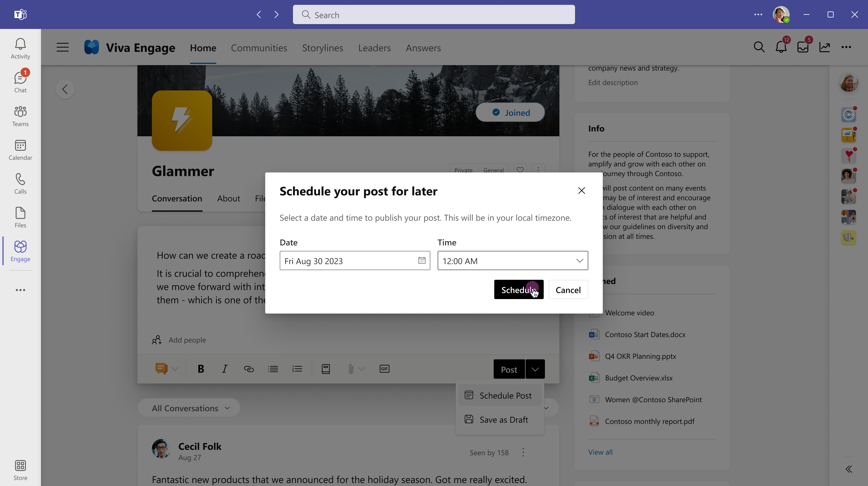This screenshot has height=486, width=868.
Task: Expand the Post button options menu
Action: 535,369
